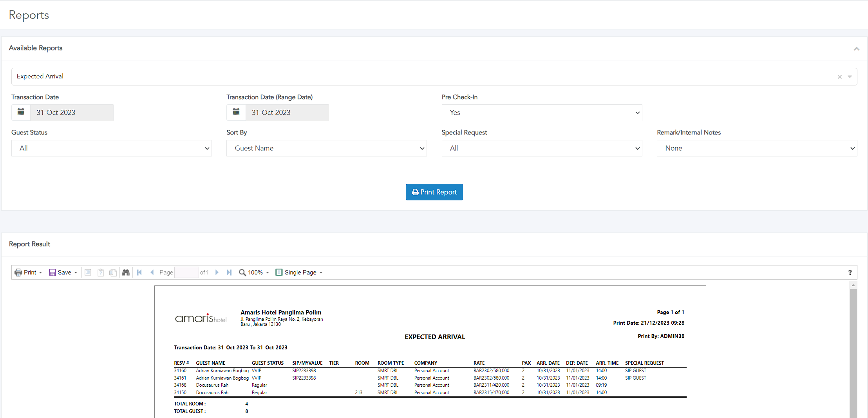
Task: Click the Expected Arrival report name text
Action: tap(40, 76)
